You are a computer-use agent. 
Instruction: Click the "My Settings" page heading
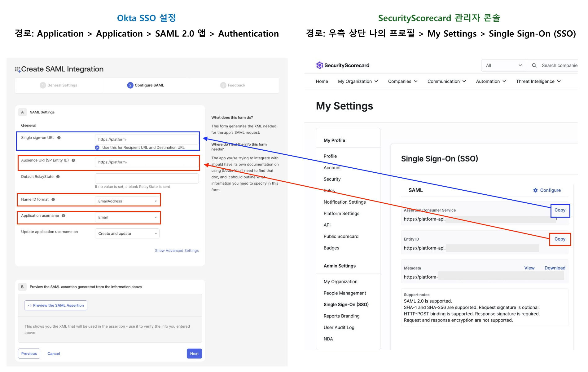tap(344, 106)
